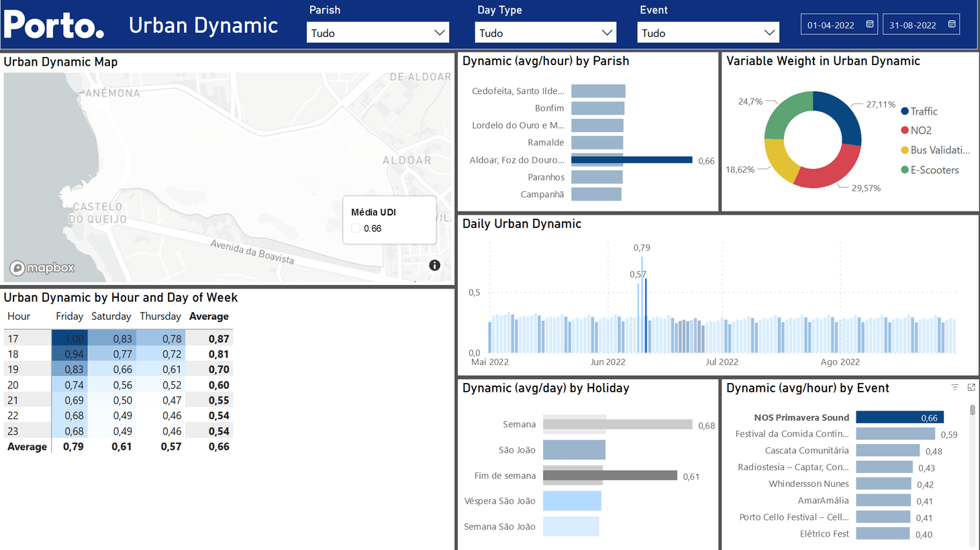Image resolution: width=980 pixels, height=550 pixels.
Task: Click the Porto. logo
Action: click(x=54, y=25)
